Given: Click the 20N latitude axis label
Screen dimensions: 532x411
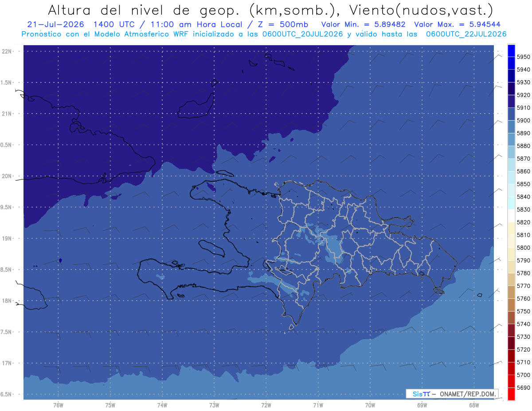Looking at the screenshot, I should point(7,176).
